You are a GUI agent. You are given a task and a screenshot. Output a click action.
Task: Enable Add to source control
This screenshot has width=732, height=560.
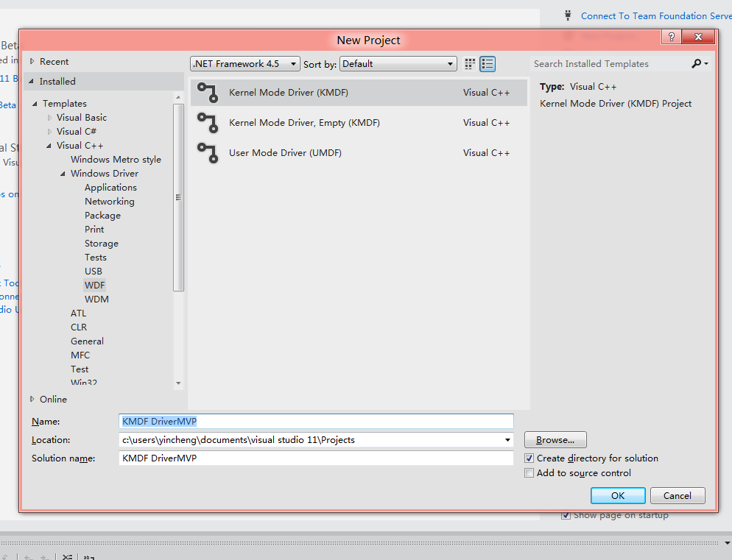coord(529,472)
